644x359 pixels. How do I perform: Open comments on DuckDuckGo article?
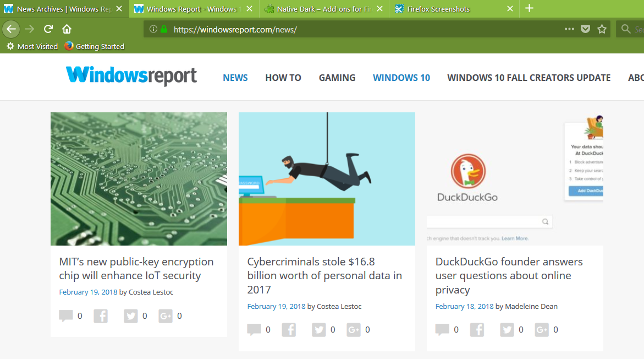tap(442, 330)
